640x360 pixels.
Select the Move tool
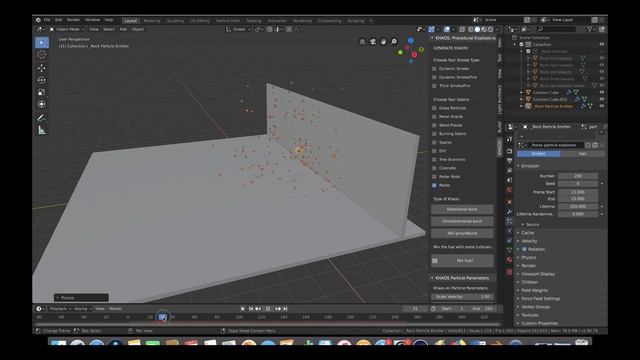42,68
